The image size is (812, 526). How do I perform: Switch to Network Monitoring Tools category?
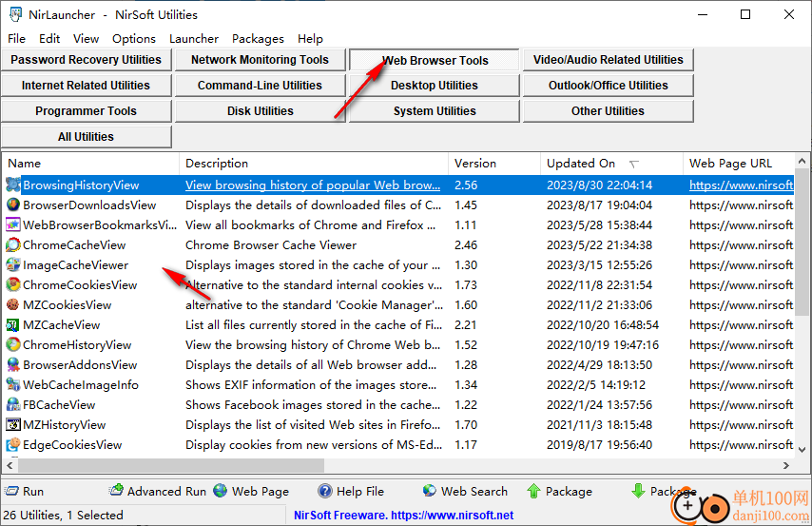pos(260,60)
